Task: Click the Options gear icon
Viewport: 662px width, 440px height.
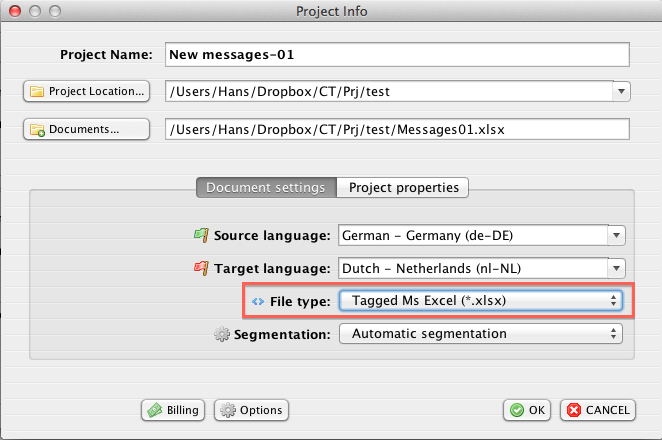Action: point(227,410)
